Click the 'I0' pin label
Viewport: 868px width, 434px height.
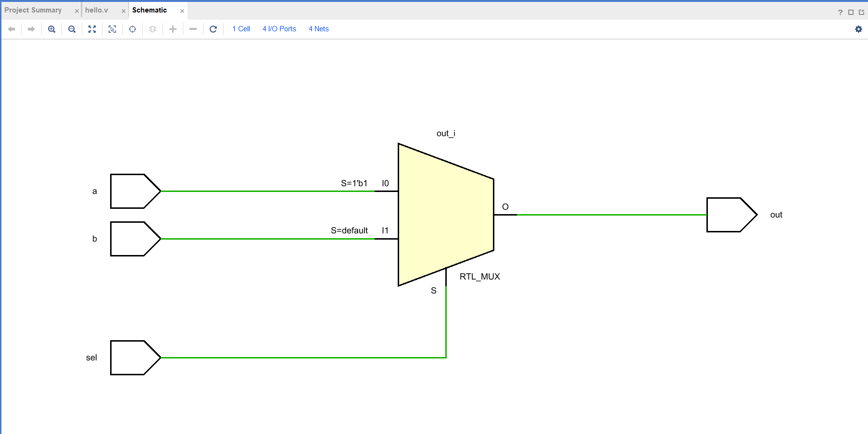(385, 183)
